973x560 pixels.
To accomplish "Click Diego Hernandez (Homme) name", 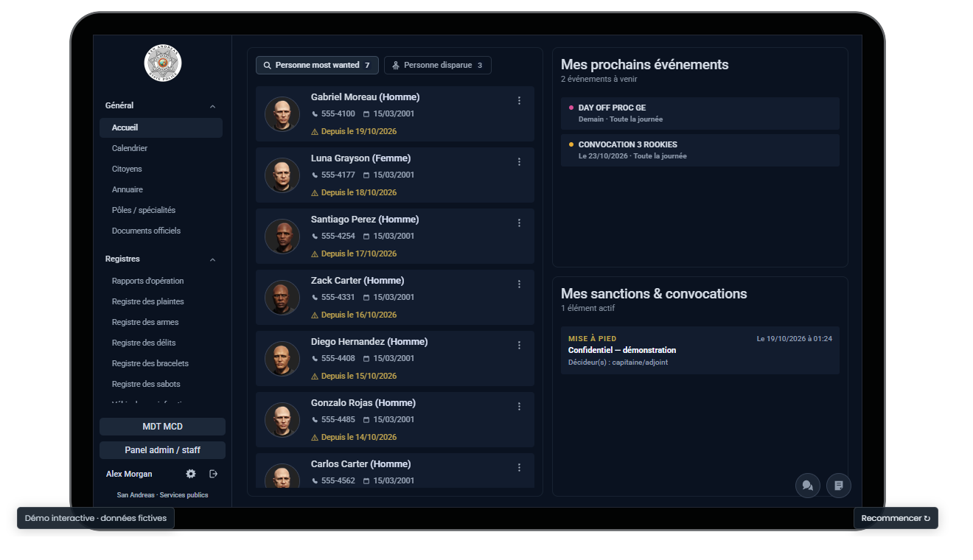I will (x=369, y=342).
